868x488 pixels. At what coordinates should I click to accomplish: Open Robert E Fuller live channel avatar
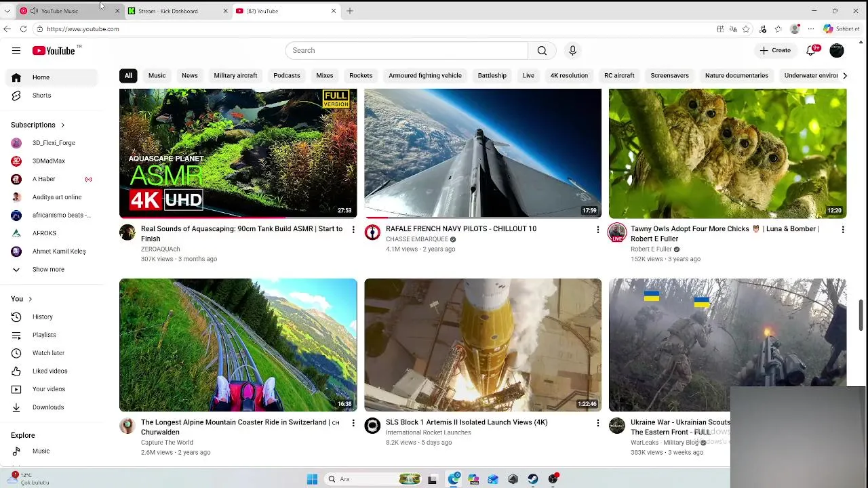tap(617, 232)
